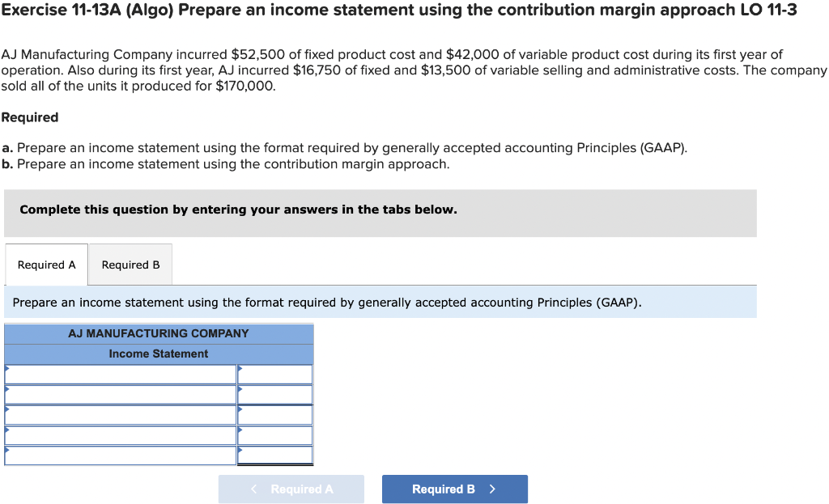The image size is (829, 504).
Task: Click the triangle marker in the last amount cell
Action: point(240,450)
